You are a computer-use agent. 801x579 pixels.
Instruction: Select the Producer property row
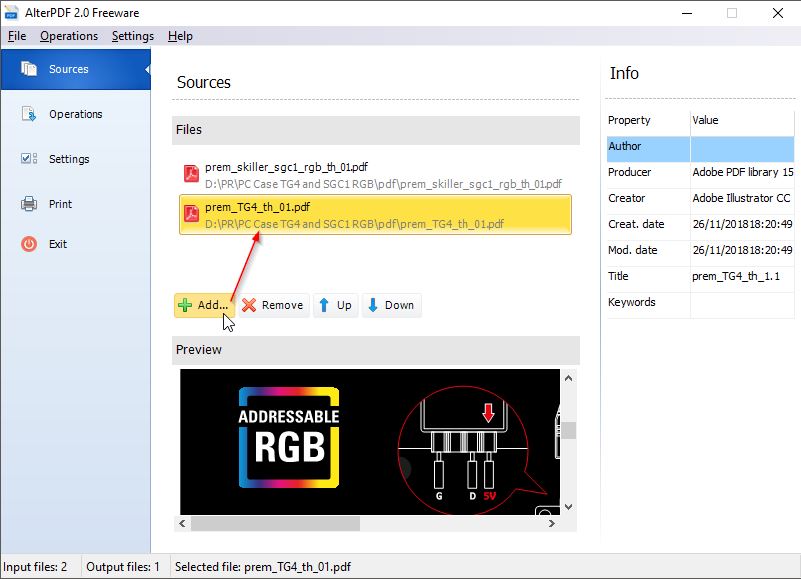pyautogui.click(x=700, y=175)
